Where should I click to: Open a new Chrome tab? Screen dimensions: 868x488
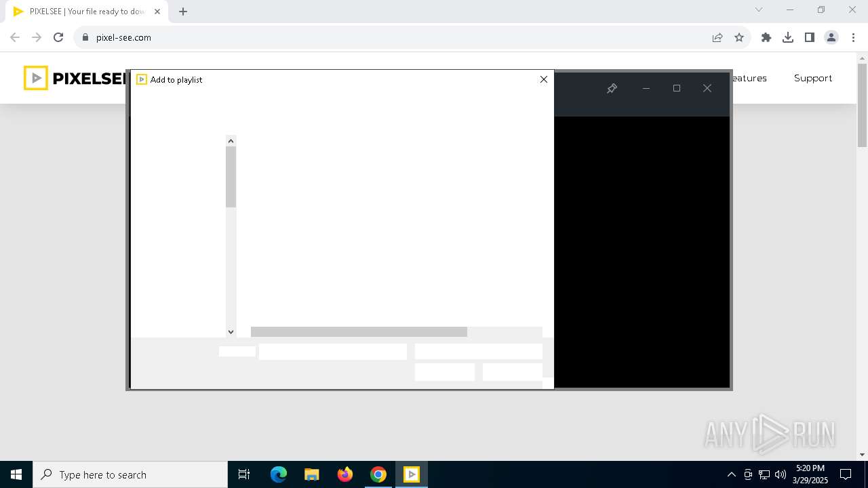183,12
